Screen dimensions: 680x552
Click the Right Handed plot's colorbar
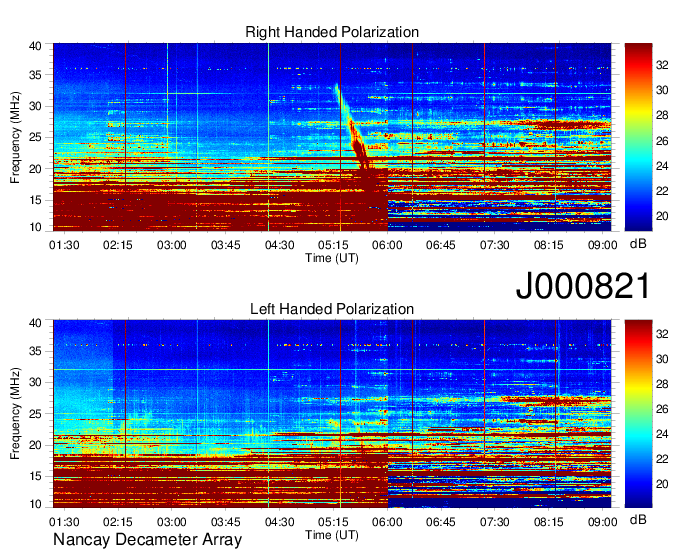pyautogui.click(x=638, y=137)
